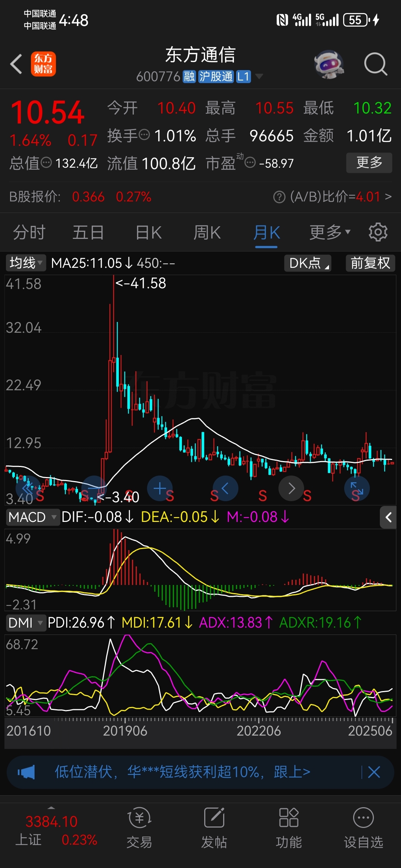This screenshot has width=401, height=868.
Task: Tap the chart zoom-in plus button
Action: (160, 489)
